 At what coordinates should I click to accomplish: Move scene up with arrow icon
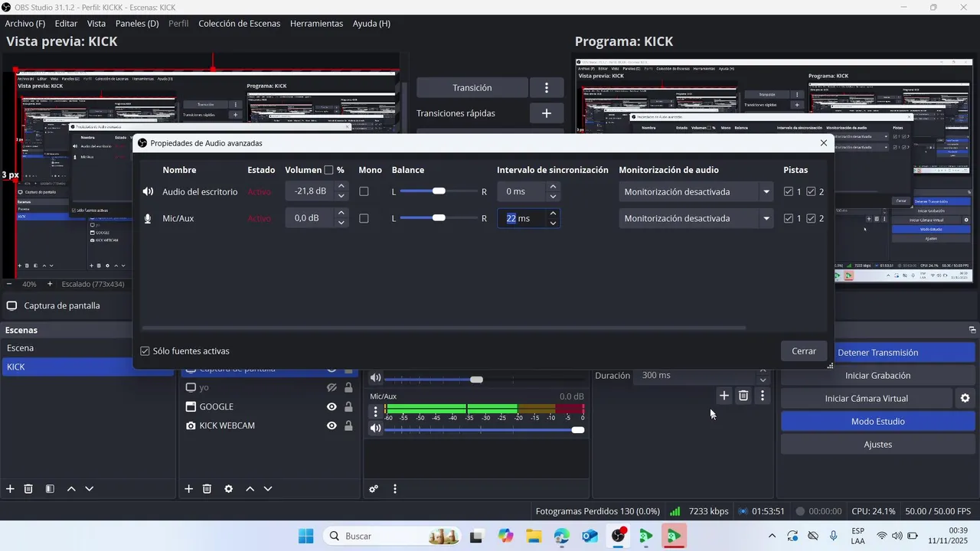71,489
